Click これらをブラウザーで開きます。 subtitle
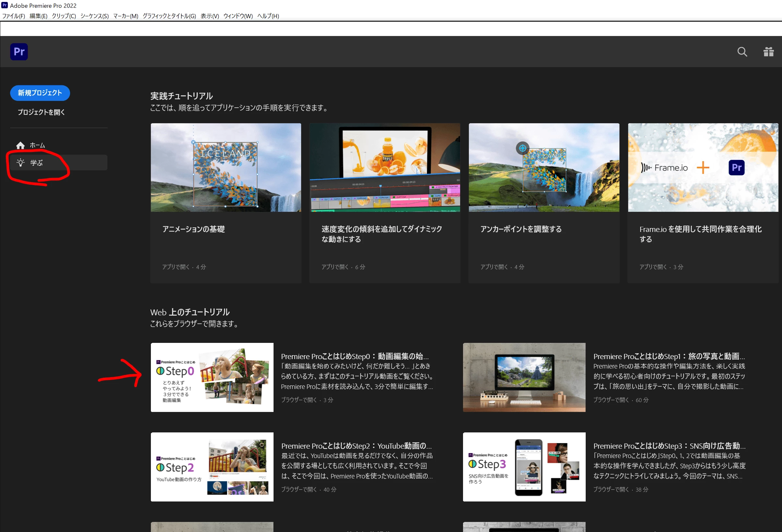Viewport: 782px width, 532px height. [x=195, y=324]
